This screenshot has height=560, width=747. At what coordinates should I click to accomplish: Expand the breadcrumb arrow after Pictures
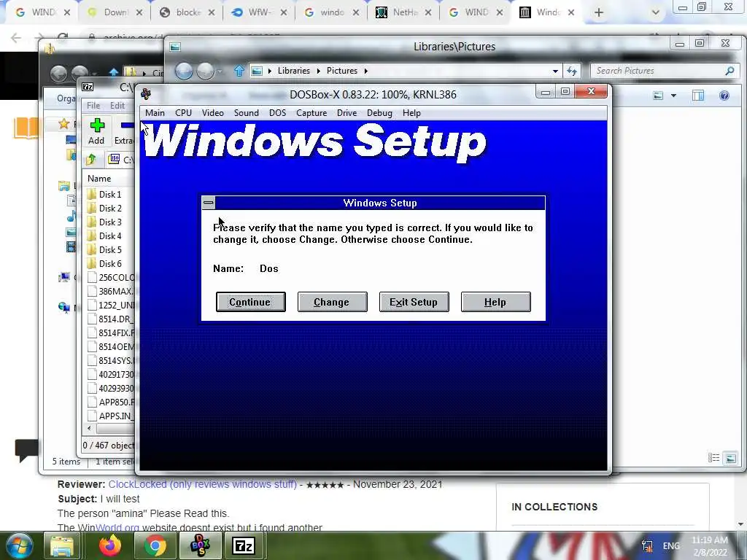(x=366, y=71)
